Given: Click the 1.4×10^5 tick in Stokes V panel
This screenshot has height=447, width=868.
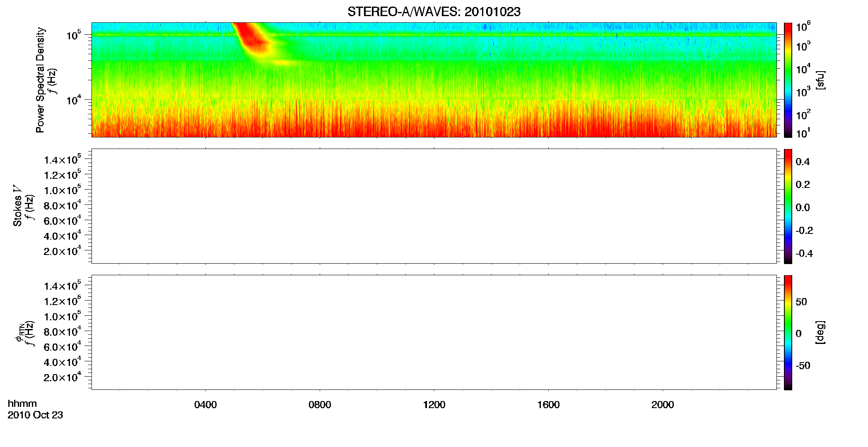Looking at the screenshot, I should tap(62, 159).
